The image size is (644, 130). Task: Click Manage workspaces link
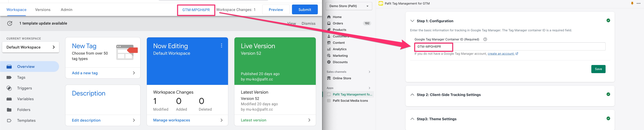(171, 120)
